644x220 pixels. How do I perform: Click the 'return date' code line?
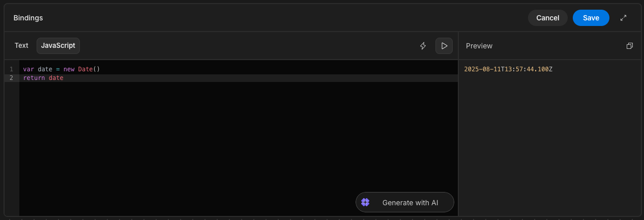[43, 78]
